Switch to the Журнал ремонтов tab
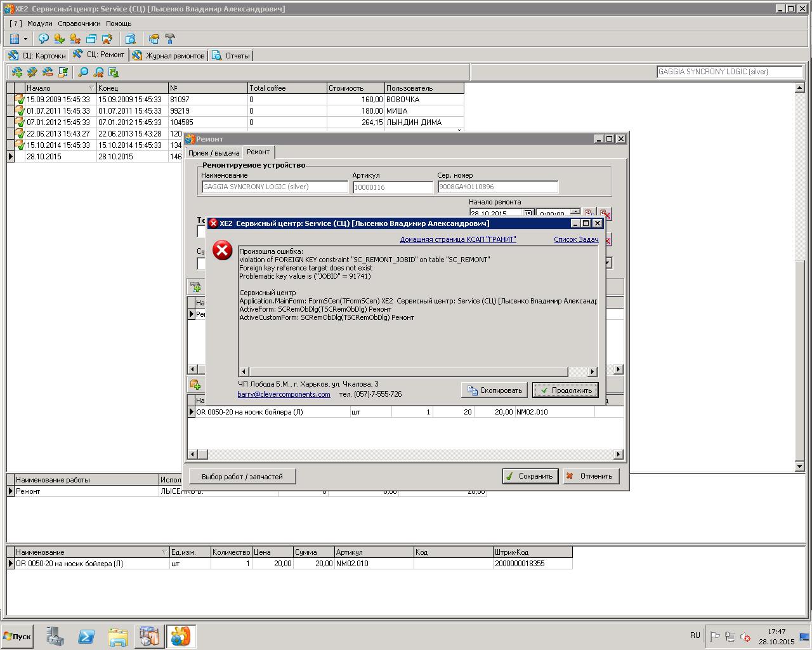 coord(169,56)
